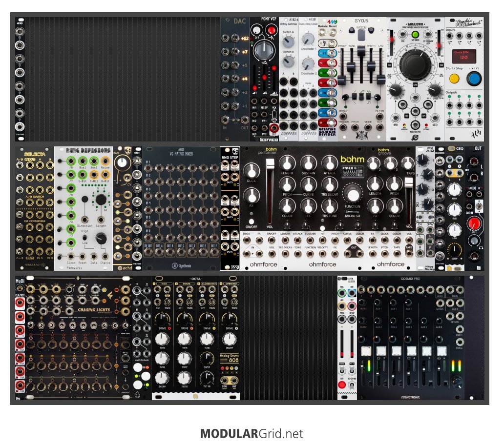Click the +7 toggle switch on DAC module
The width and height of the screenshot is (504, 444).
click(x=235, y=51)
